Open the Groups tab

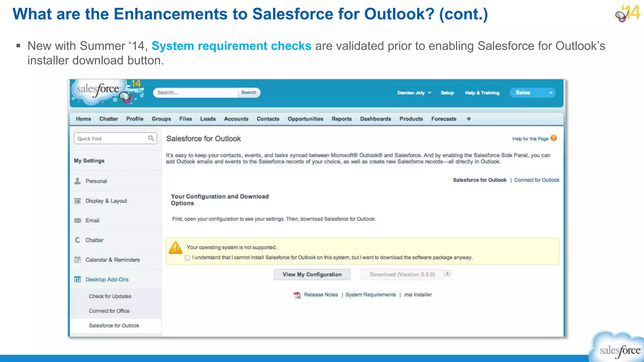click(x=161, y=119)
